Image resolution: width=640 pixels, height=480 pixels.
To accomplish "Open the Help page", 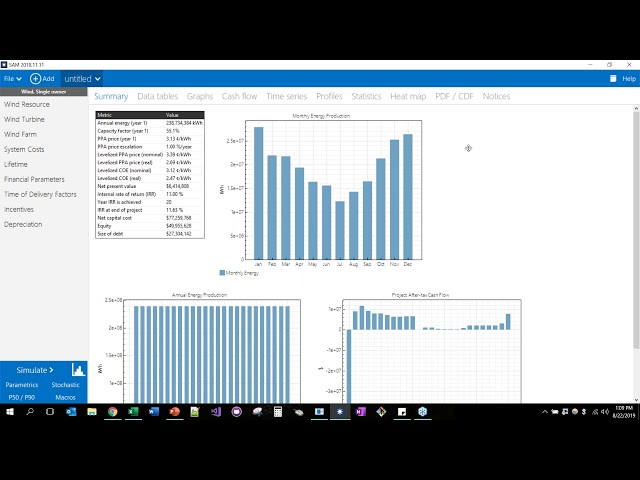I will pyautogui.click(x=629, y=79).
